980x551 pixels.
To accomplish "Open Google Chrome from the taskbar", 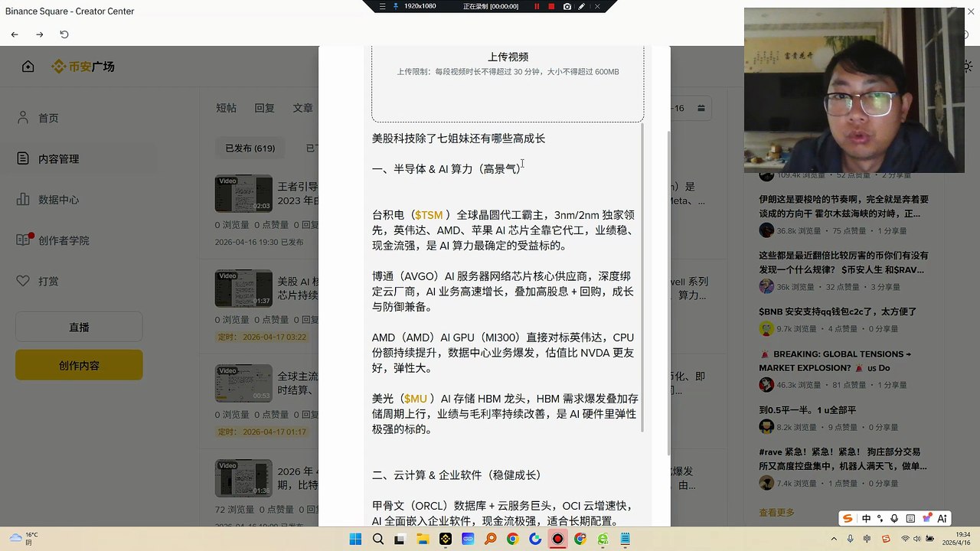I will click(513, 539).
